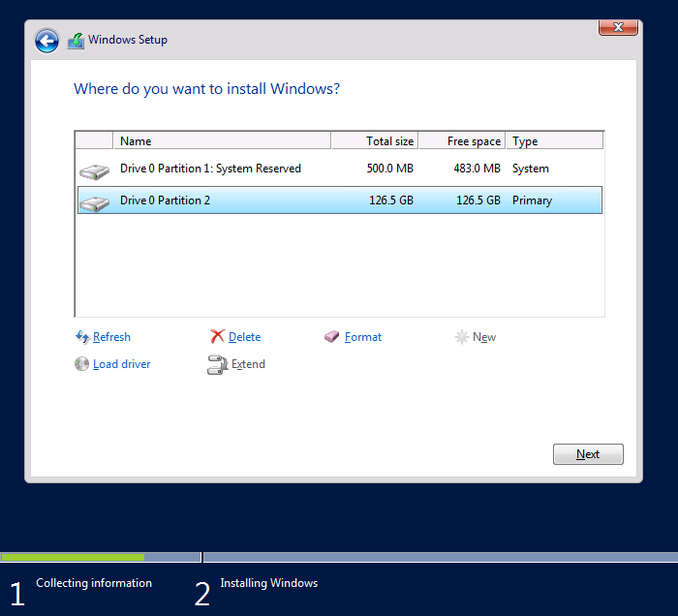Click the drives icon beside Extend
Viewport: 678px width, 616px height.
click(x=218, y=364)
